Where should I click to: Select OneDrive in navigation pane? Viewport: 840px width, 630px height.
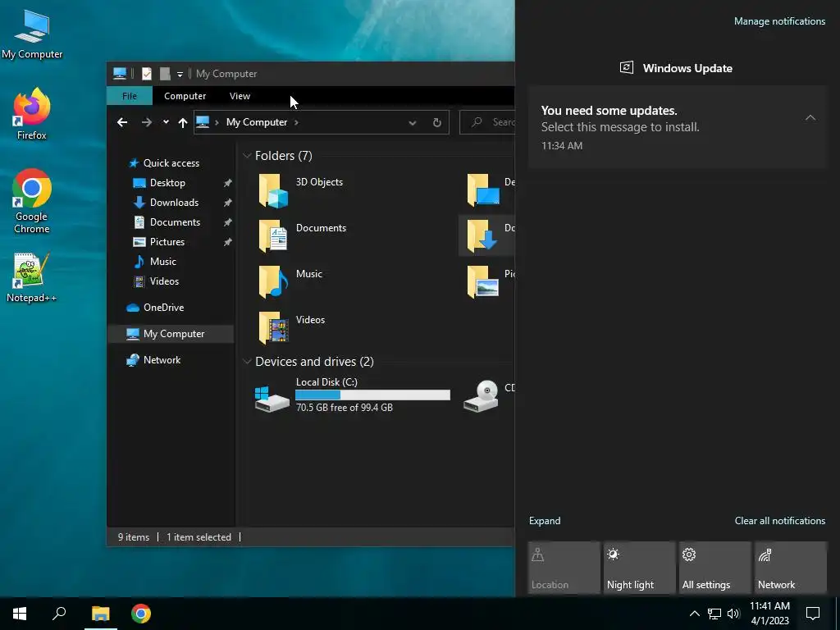pyautogui.click(x=155, y=308)
